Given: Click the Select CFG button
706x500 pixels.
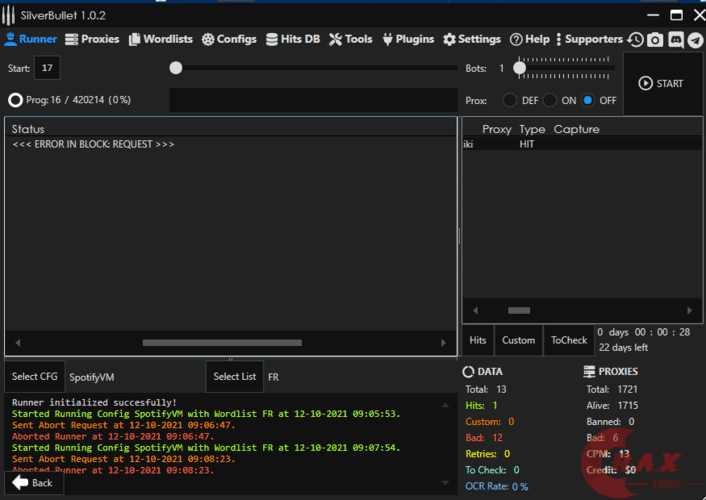Looking at the screenshot, I should (34, 377).
